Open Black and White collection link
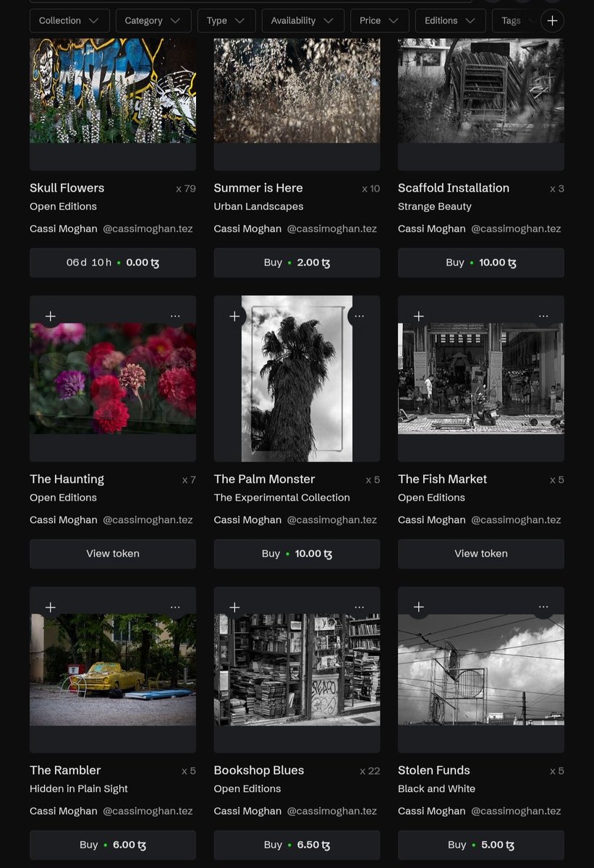The image size is (594, 868). 437,788
